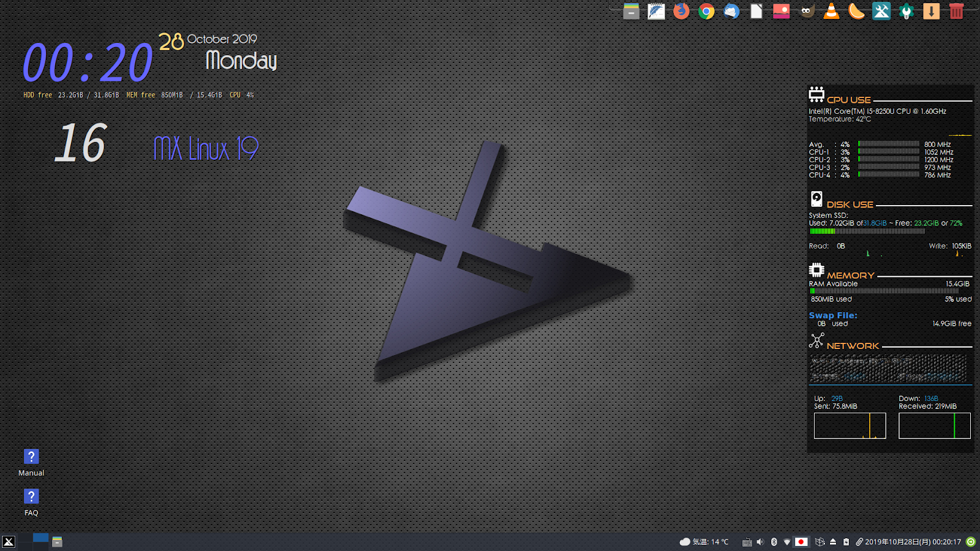The height and width of the screenshot is (551, 980).
Task: Open VLC media player
Action: pyautogui.click(x=831, y=11)
